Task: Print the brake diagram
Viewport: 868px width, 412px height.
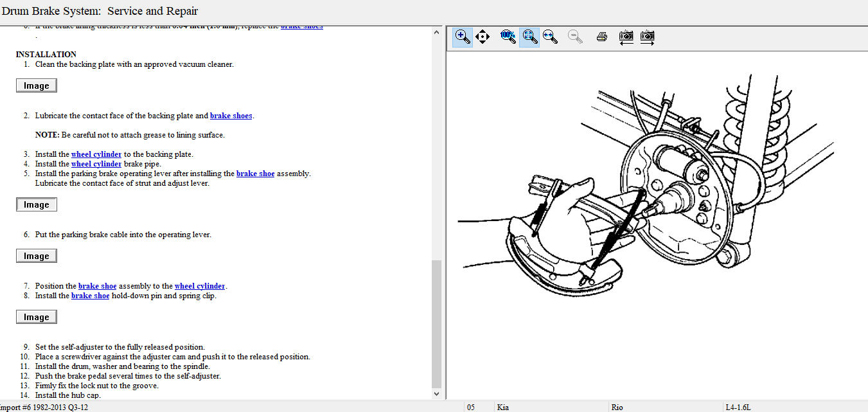Action: (601, 37)
